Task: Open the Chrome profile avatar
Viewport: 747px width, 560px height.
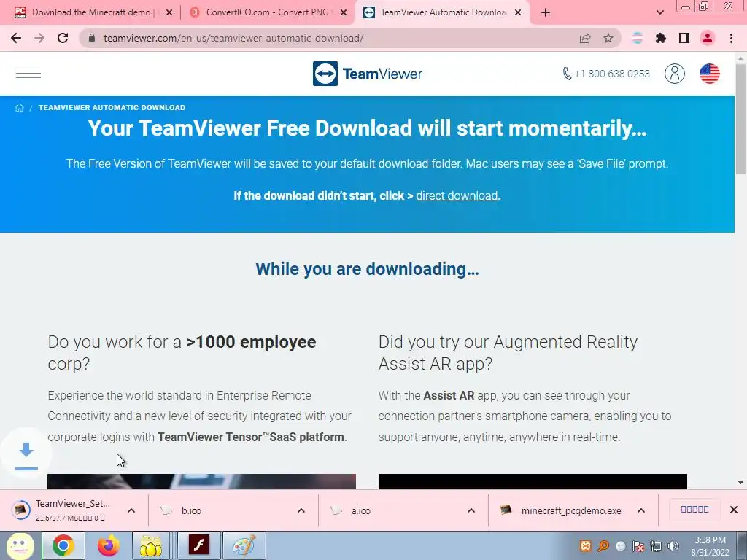Action: pos(708,38)
